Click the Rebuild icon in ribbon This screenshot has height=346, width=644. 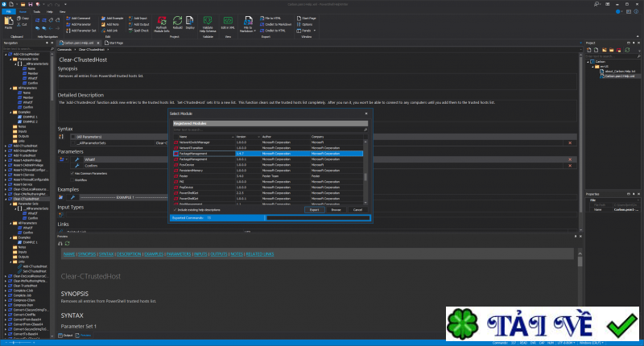coord(176,21)
